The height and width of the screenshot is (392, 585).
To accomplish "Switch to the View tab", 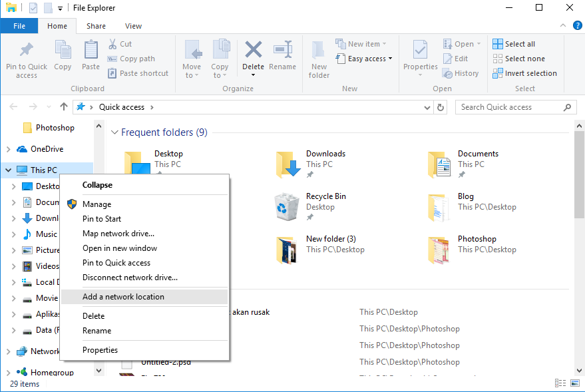I will tap(133, 26).
